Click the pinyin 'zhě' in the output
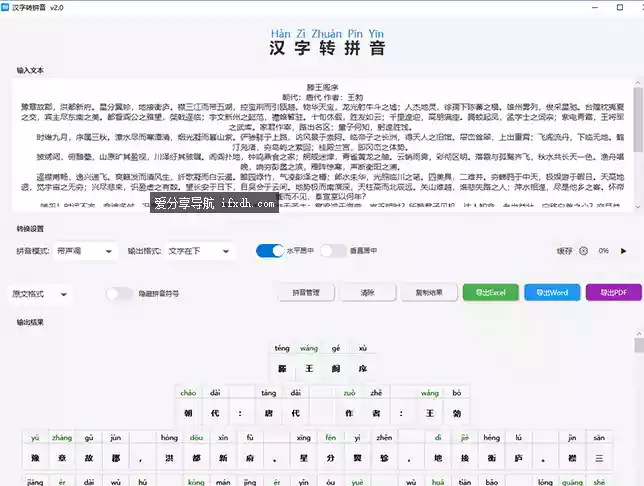Viewport: 644px width, 486px height. [x=376, y=393]
